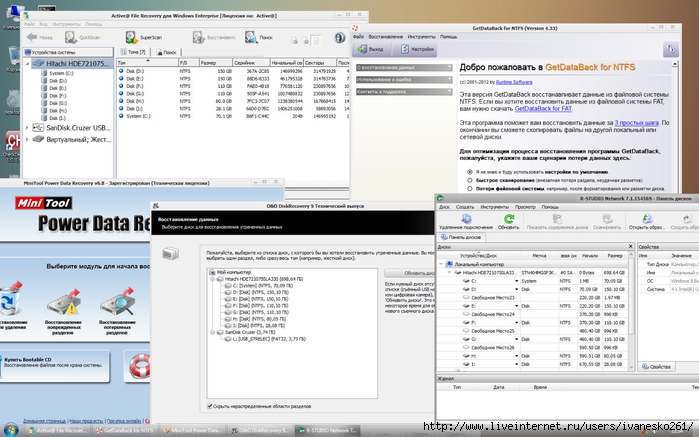The width and height of the screenshot is (699, 437).
Task: Open GetDataBack for FAT link
Action: click(543, 108)
